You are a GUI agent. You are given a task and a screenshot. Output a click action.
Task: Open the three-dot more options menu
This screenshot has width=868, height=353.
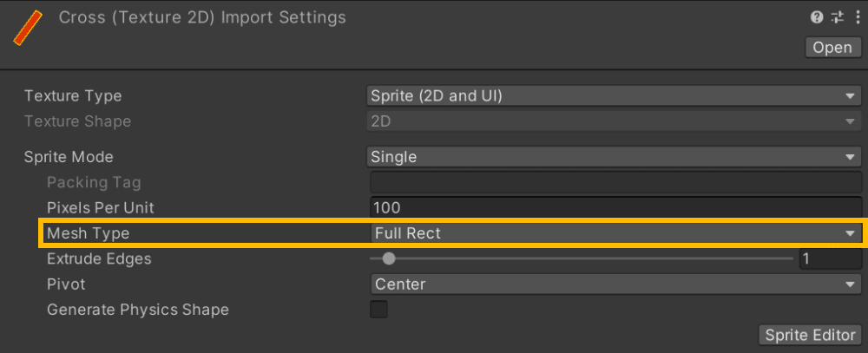click(x=857, y=17)
